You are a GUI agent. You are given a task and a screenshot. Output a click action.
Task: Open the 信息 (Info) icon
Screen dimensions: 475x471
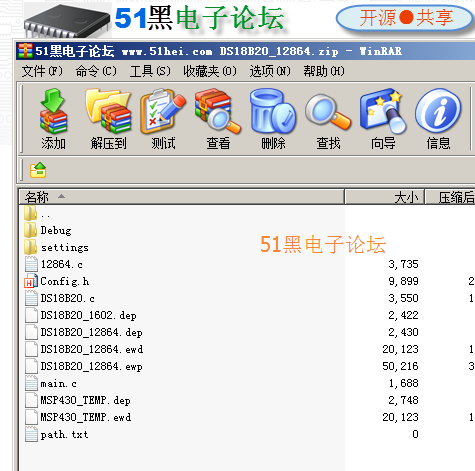point(438,110)
